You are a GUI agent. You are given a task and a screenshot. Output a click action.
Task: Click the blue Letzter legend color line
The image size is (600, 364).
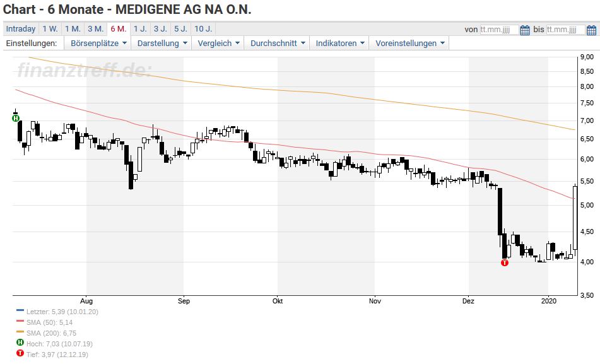20,311
